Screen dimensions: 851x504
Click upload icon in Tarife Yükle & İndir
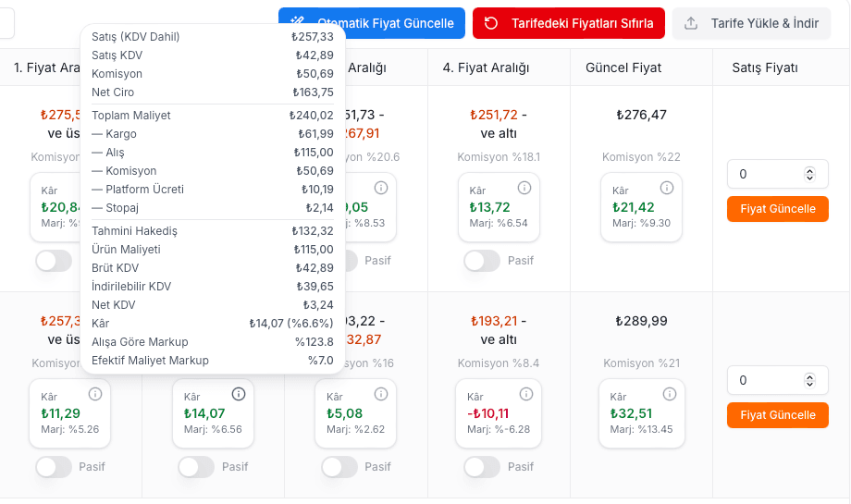tap(691, 23)
